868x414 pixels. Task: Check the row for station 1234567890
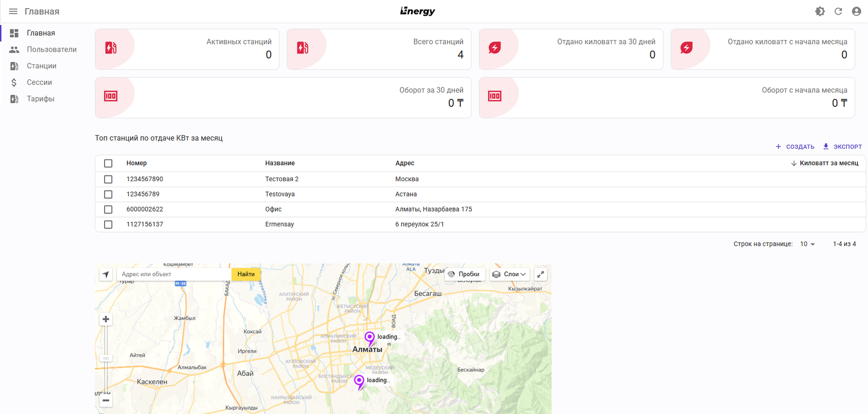108,179
